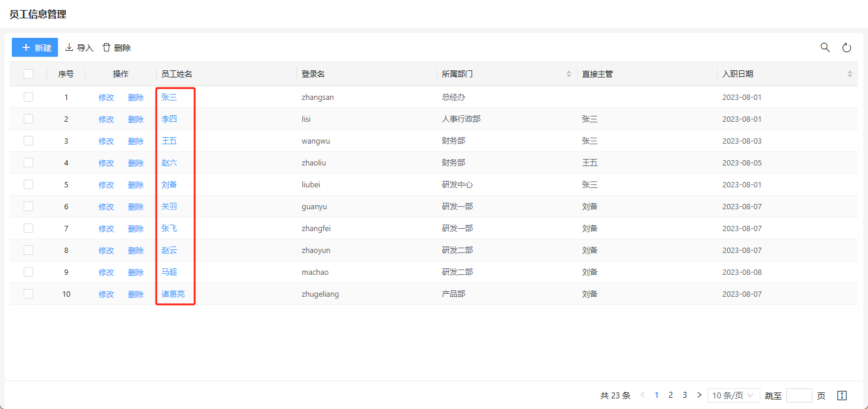Toggle the select-all checkbox in header
The width and height of the screenshot is (868, 409).
coord(28,74)
